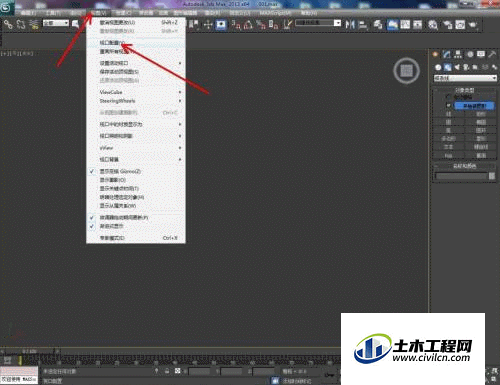Open the Render Setup icon
This screenshot has height=385, width=500.
point(448,25)
